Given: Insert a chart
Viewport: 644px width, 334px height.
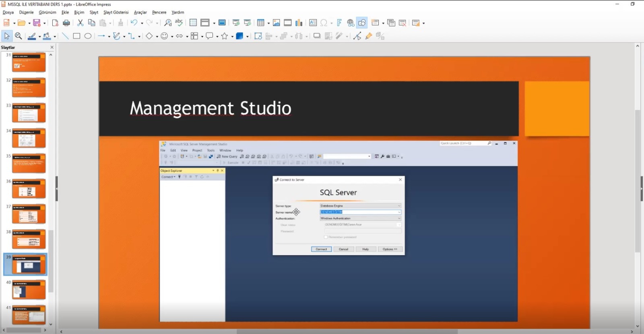Looking at the screenshot, I should pyautogui.click(x=299, y=23).
